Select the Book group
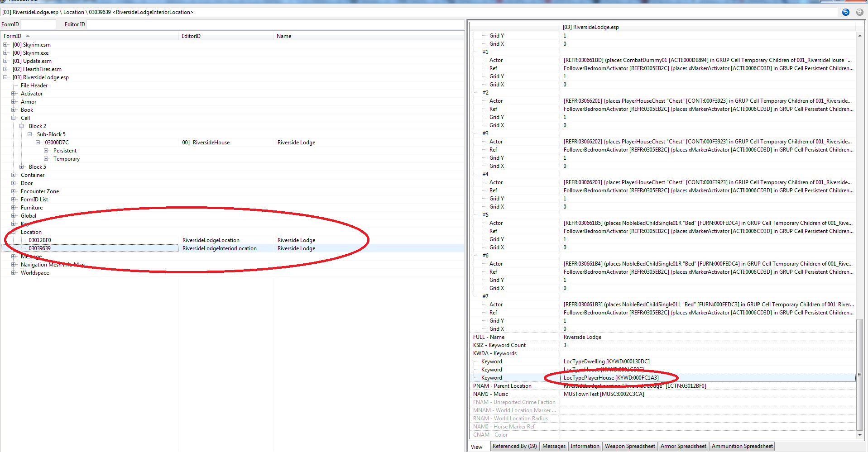Screen dimensions: 868x452 (x=27, y=110)
